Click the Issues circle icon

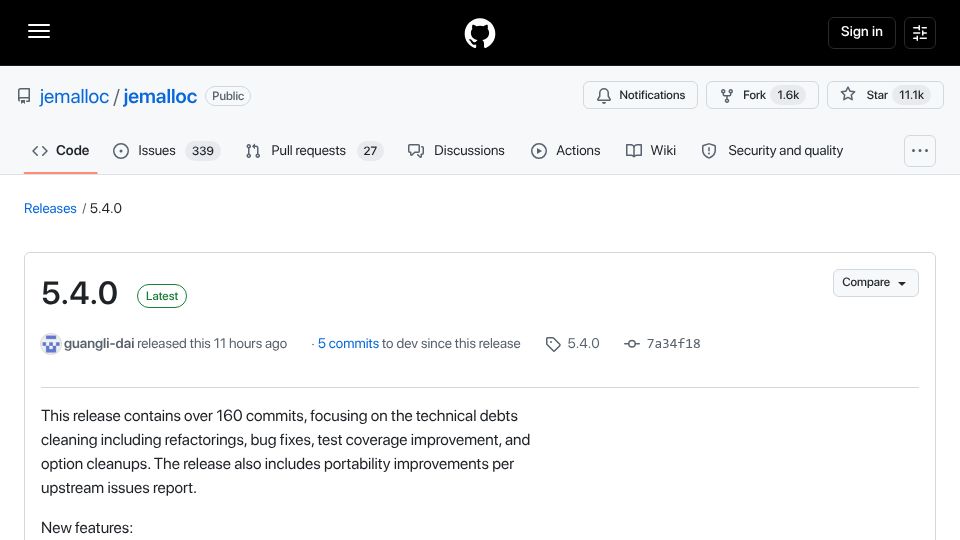[121, 151]
